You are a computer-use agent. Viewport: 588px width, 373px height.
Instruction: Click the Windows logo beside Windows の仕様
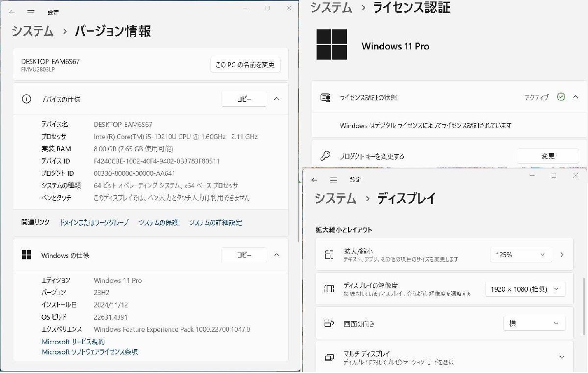tap(26, 255)
